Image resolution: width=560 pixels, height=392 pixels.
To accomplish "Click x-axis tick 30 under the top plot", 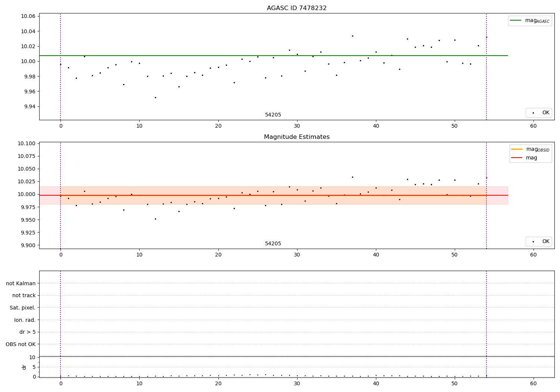I will pyautogui.click(x=297, y=126).
